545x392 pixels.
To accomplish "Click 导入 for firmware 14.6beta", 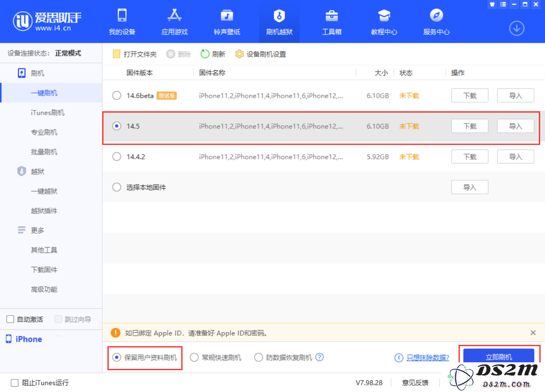I will coord(516,96).
